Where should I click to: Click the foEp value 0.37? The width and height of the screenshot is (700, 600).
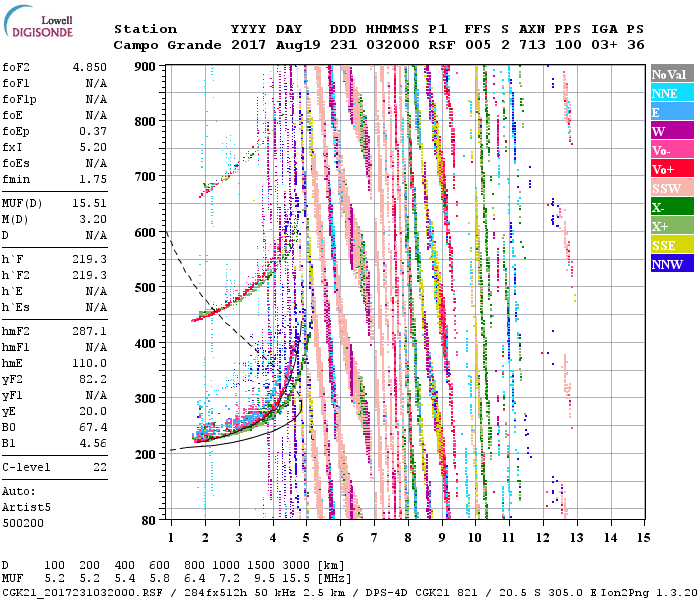93,131
